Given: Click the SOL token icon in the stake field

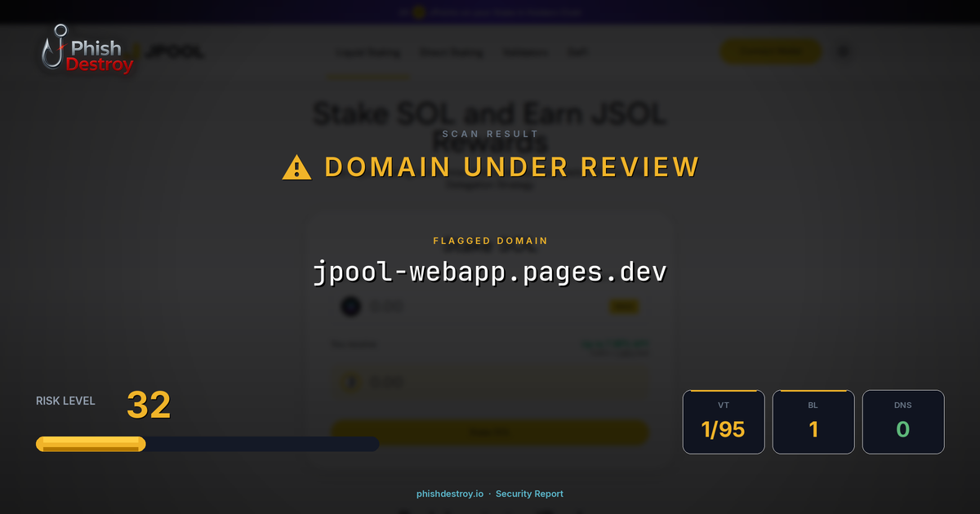Looking at the screenshot, I should [x=350, y=307].
